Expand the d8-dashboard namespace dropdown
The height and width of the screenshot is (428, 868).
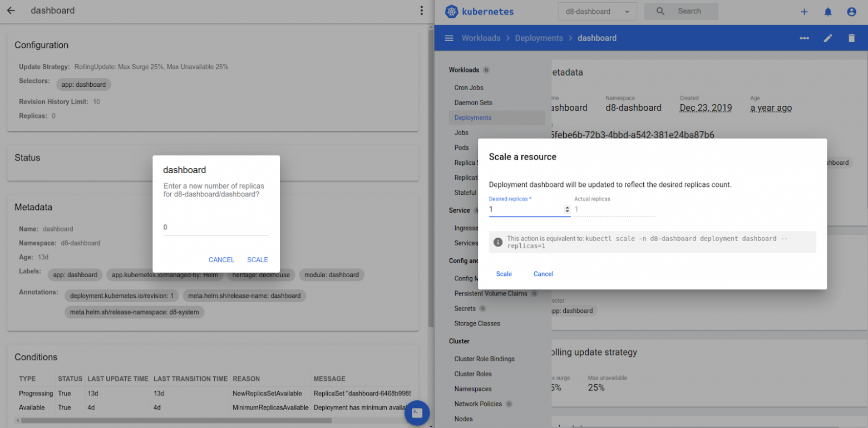597,12
